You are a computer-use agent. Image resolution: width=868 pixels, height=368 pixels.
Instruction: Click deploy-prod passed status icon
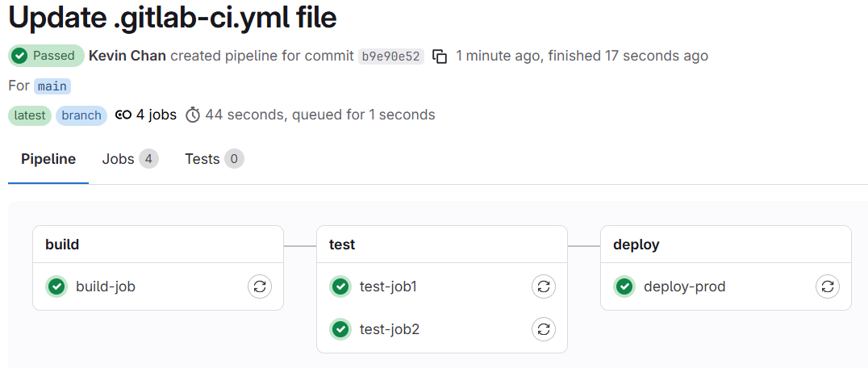click(x=624, y=286)
